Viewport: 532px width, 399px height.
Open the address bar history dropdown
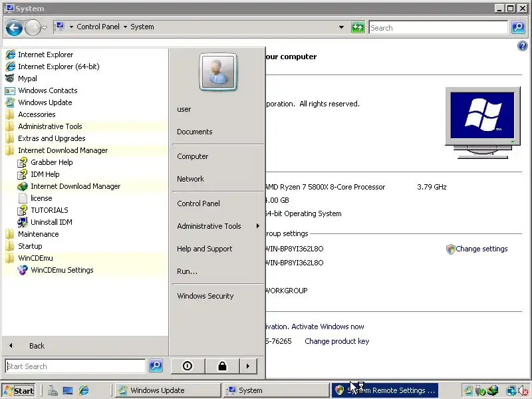pyautogui.click(x=341, y=27)
